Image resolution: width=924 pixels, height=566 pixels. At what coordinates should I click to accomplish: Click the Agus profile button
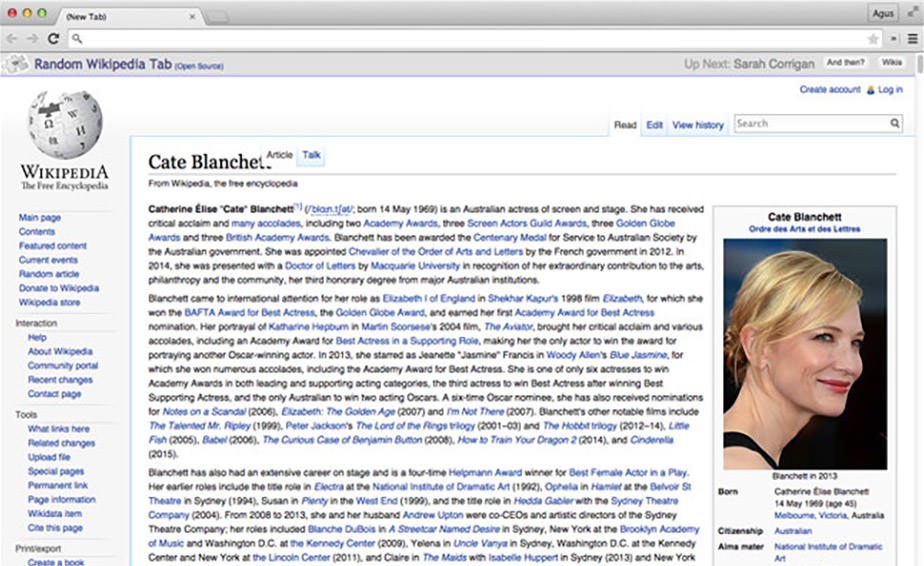pyautogui.click(x=883, y=13)
